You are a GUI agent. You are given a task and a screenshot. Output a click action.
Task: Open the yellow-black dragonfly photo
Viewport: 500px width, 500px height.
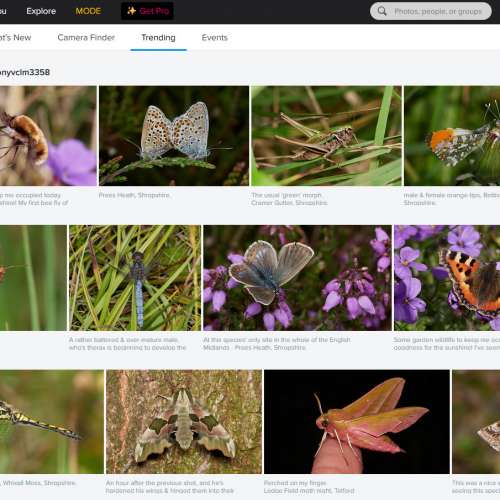pos(52,422)
